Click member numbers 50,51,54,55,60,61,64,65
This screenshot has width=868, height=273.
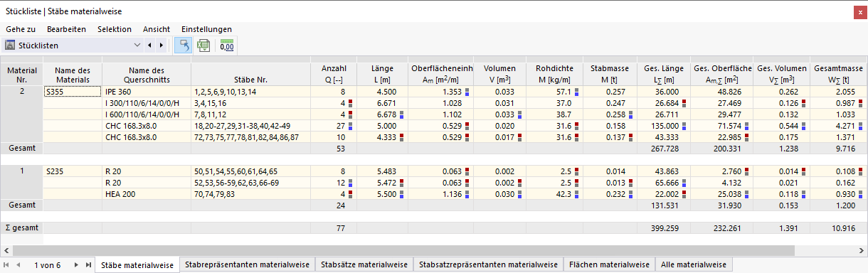click(x=251, y=171)
